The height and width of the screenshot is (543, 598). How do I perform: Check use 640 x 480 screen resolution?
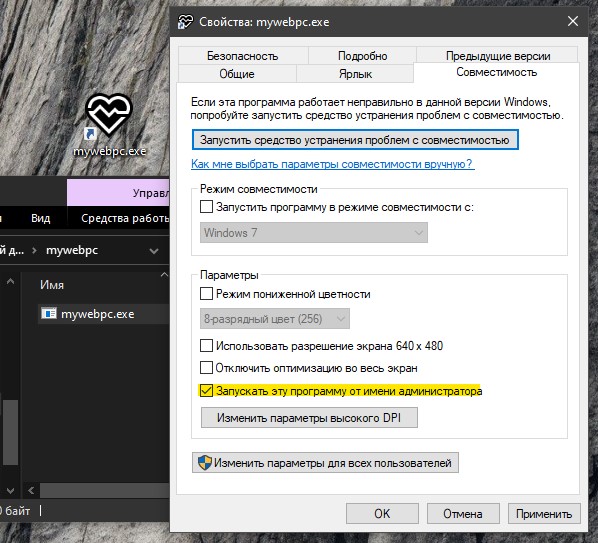tap(206, 345)
